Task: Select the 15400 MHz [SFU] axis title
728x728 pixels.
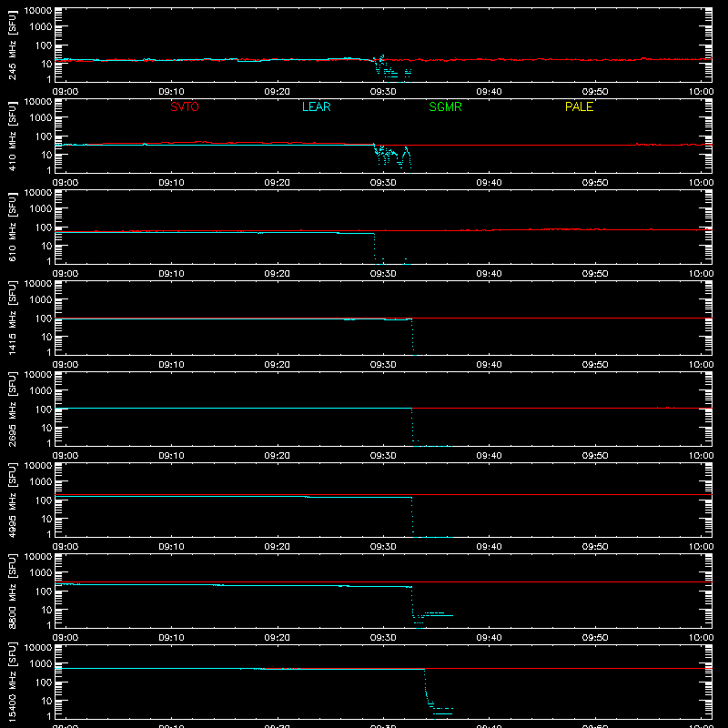Action: [12, 682]
